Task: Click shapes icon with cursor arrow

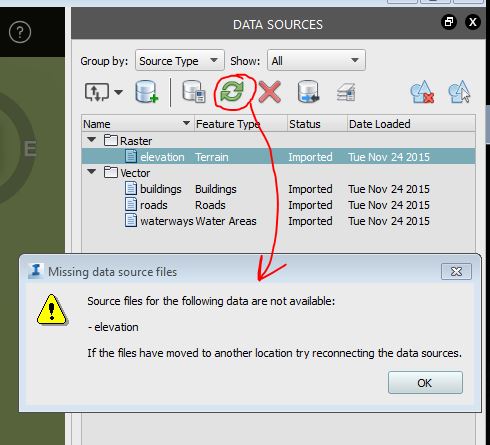Action: 459,92
